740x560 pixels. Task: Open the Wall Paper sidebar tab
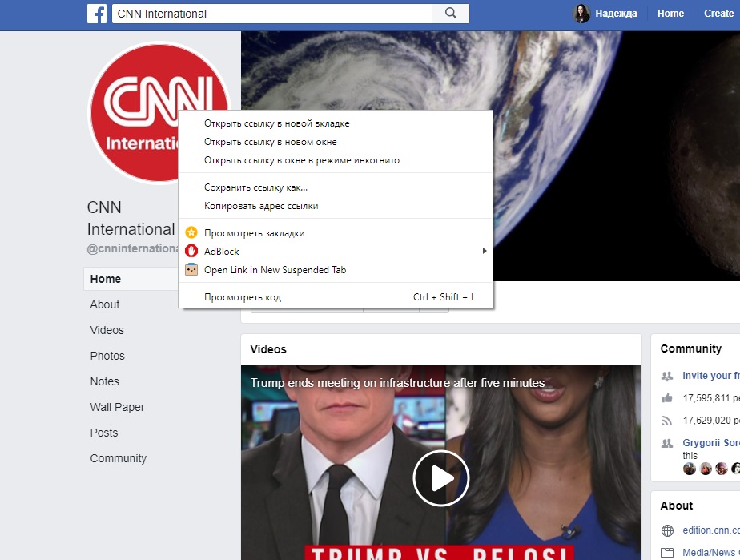pos(118,407)
